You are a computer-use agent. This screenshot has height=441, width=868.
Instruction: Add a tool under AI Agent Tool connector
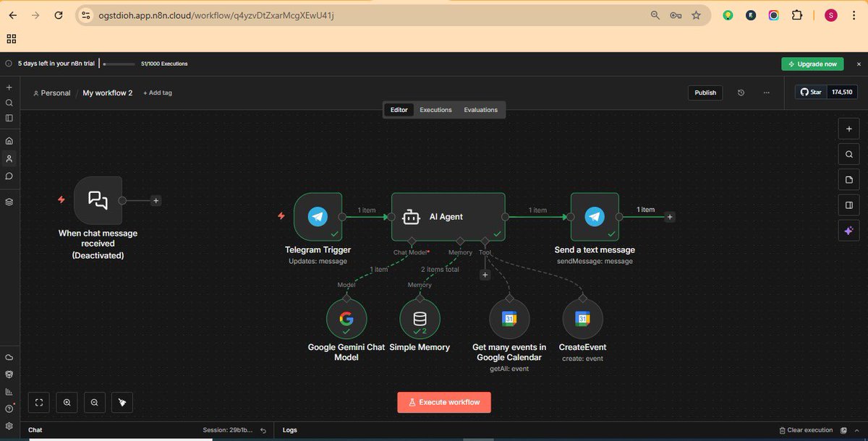(x=485, y=274)
